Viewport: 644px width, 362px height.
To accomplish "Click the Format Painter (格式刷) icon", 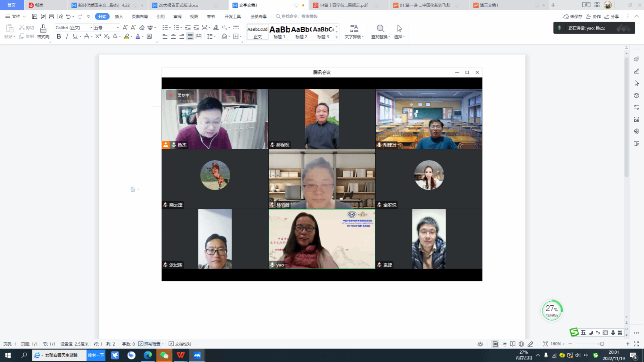I will coord(43,31).
